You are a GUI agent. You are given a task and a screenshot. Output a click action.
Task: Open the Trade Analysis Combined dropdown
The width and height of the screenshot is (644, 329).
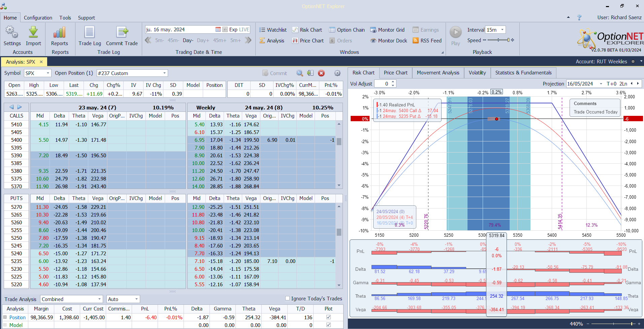99,299
